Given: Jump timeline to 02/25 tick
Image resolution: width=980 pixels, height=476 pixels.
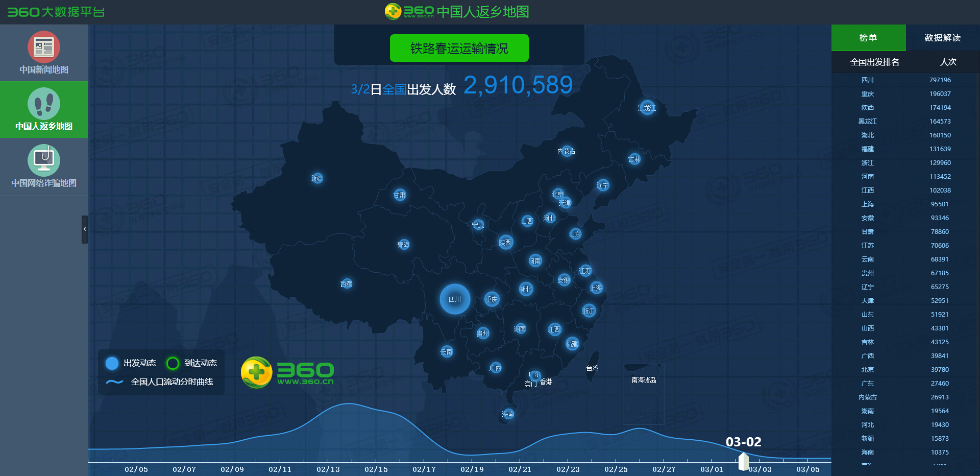Looking at the screenshot, I should tap(616, 469).
